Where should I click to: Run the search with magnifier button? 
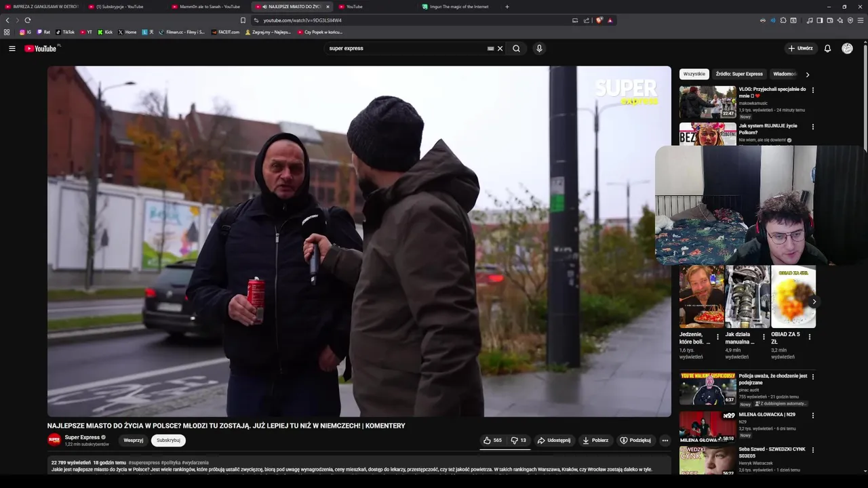coord(516,48)
